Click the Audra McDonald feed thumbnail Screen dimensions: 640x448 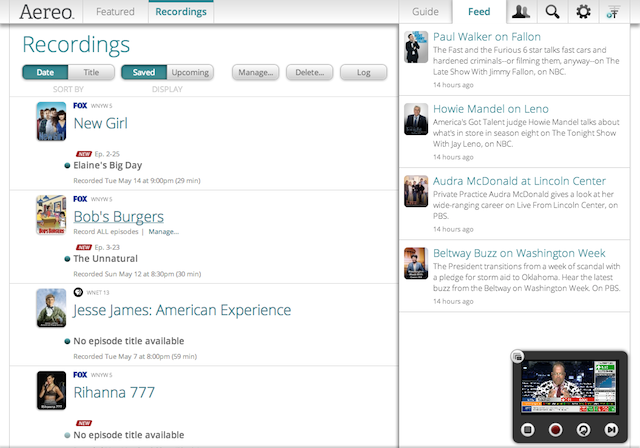coord(416,191)
